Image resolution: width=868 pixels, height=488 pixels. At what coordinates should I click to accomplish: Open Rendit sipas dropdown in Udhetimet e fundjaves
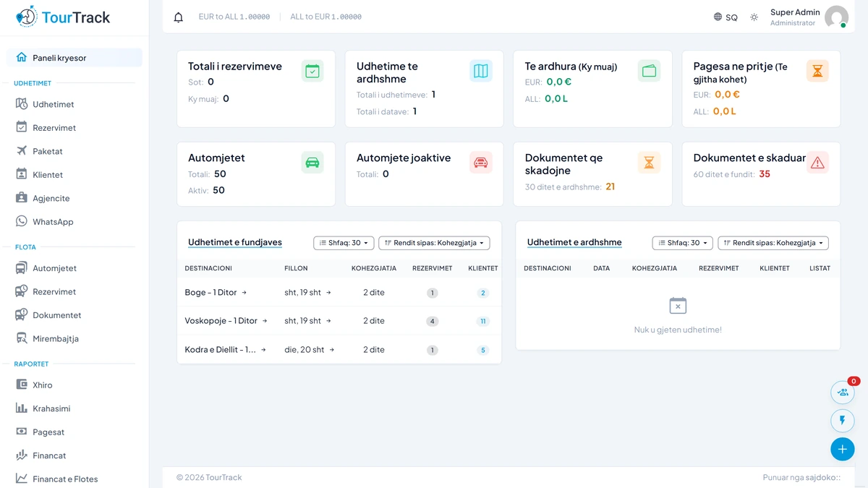[x=434, y=243]
